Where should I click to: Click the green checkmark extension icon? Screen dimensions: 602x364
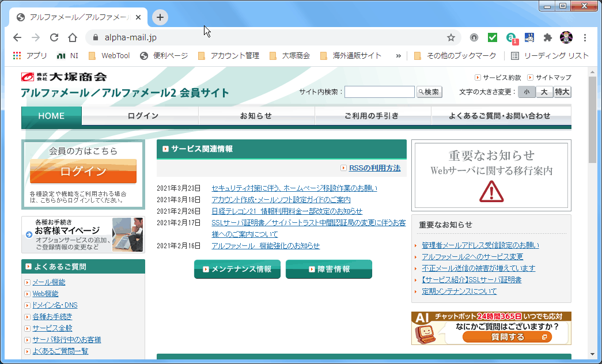(492, 37)
